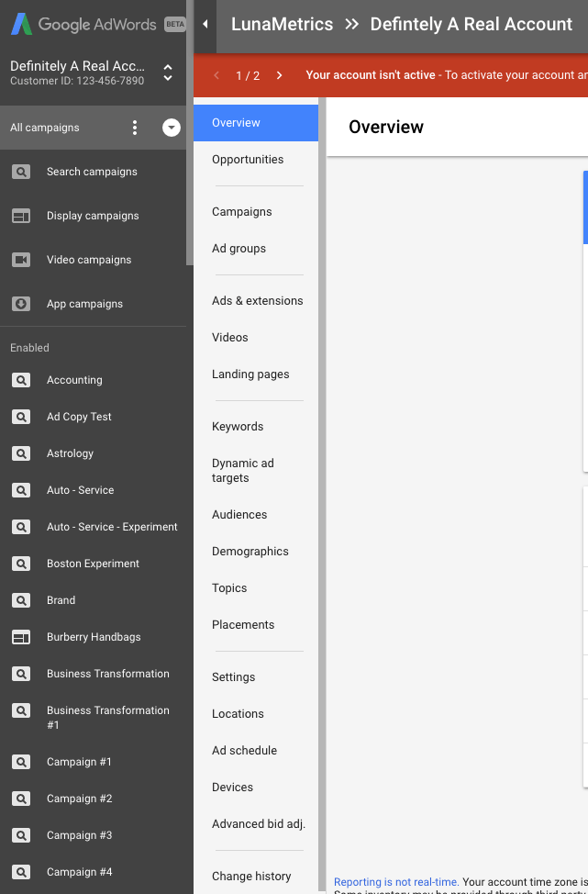The image size is (588, 894).
Task: Click search icon beside Business Transformation
Action: [21, 674]
